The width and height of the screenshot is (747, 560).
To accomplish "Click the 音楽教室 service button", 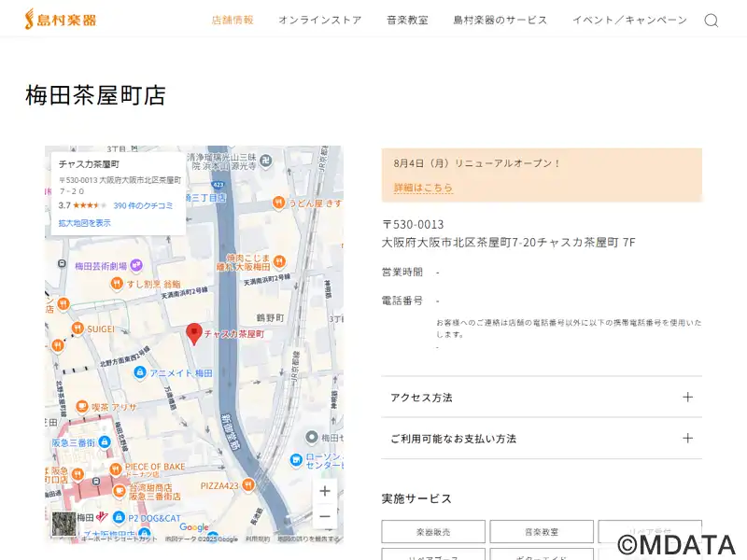I will coord(542,531).
